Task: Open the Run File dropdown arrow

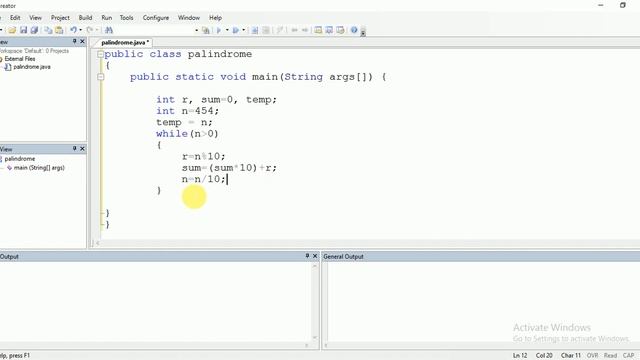Action: coord(244,30)
